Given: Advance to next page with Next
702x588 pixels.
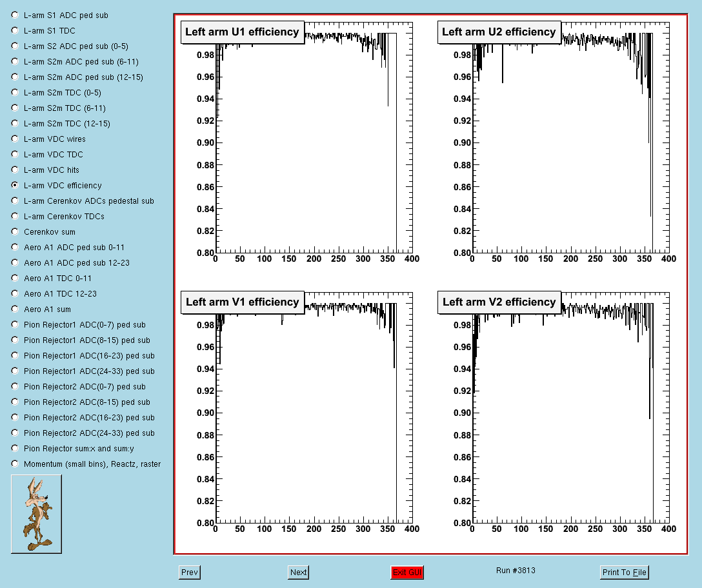Looking at the screenshot, I should click(298, 573).
